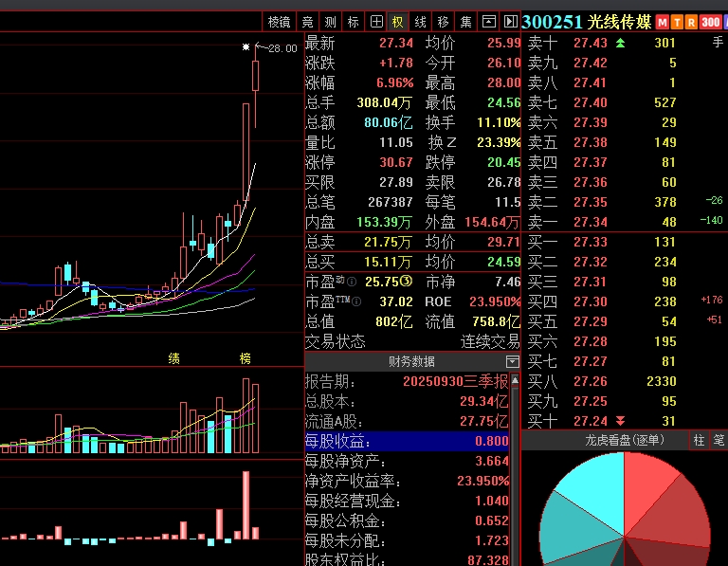Click the 每股净资产 3.664 row
This screenshot has width=728, height=566.
click(x=408, y=461)
